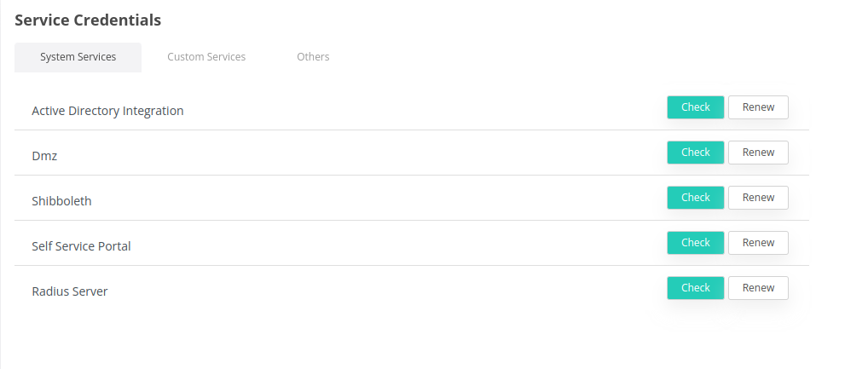
Task: Check Self Service Portal credentials
Action: [695, 243]
